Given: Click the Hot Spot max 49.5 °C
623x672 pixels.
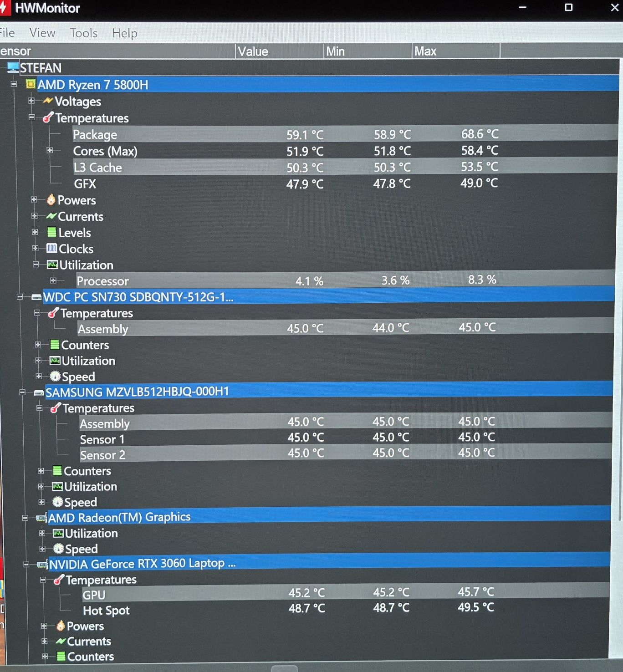Looking at the screenshot, I should point(476,607).
